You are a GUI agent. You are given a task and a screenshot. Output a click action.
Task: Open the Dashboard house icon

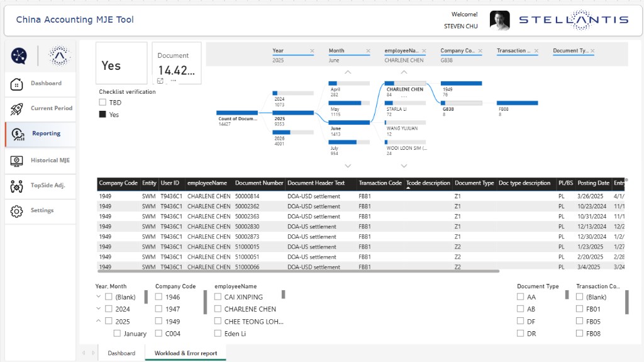click(x=16, y=84)
